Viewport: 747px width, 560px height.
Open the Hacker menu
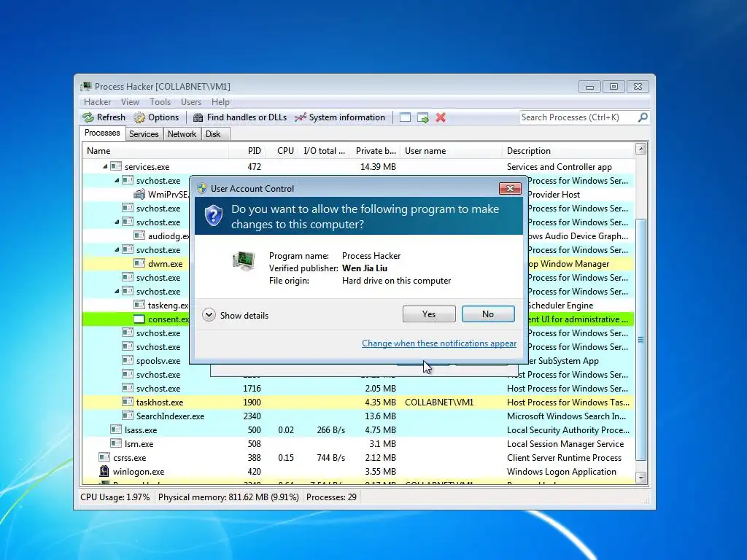97,102
